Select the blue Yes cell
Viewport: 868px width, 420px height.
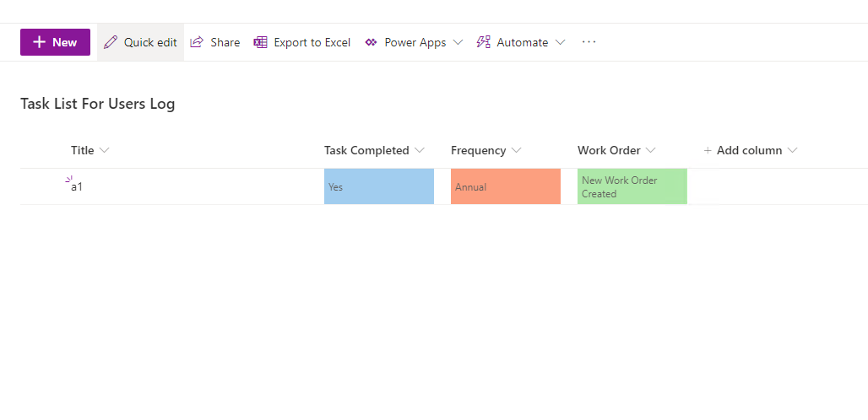coord(379,186)
